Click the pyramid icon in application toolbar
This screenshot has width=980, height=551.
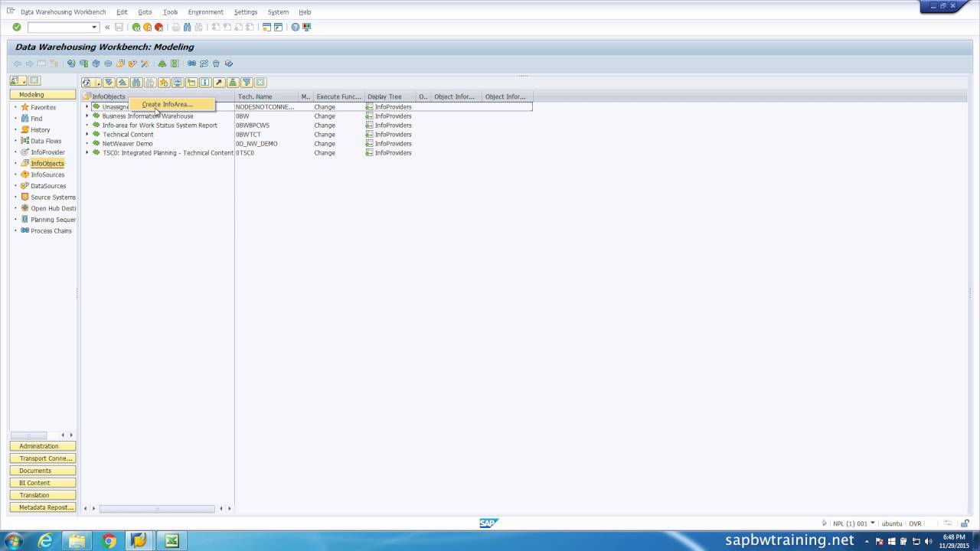pyautogui.click(x=162, y=64)
